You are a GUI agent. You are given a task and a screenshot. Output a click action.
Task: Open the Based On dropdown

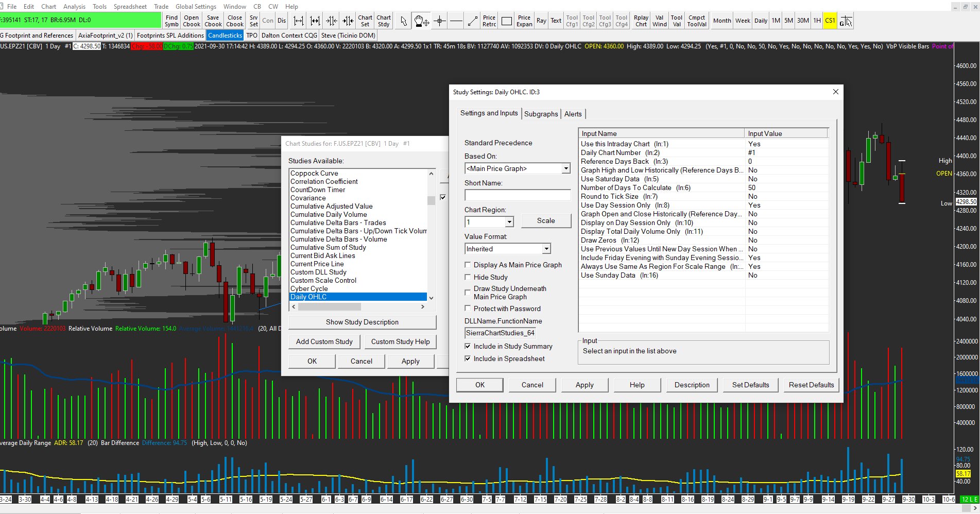click(x=565, y=168)
